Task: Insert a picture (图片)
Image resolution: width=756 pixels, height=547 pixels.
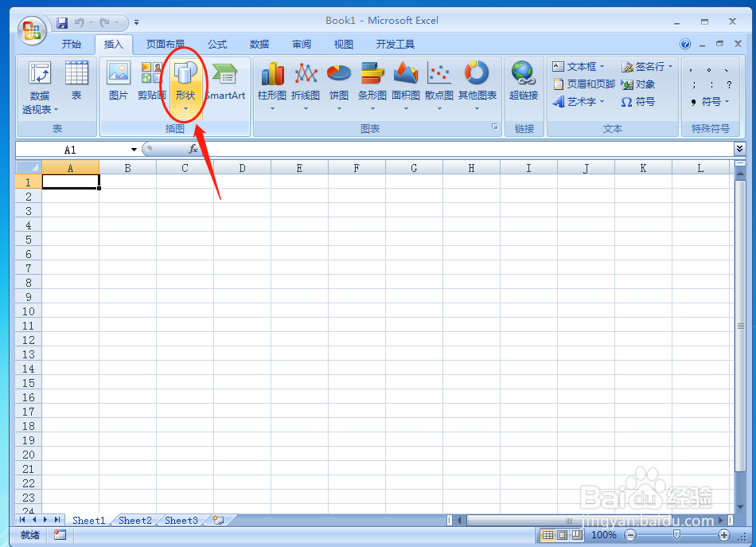Action: click(x=119, y=81)
